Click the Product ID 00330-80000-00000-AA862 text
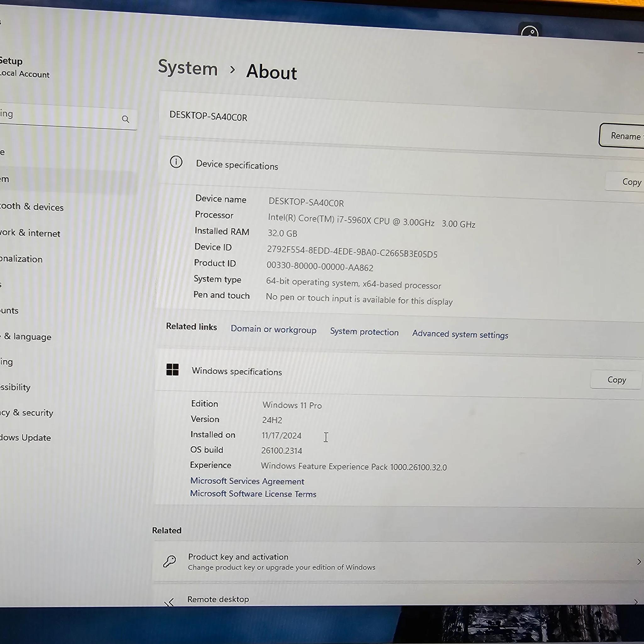The height and width of the screenshot is (644, 644). 320,266
